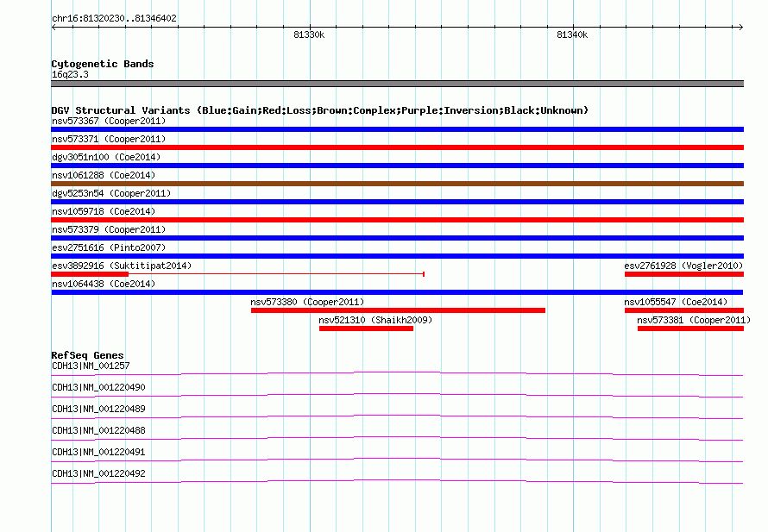Click the 16q23.3 cytogenetic band bar
This screenshot has height=532, width=768.
(397, 84)
